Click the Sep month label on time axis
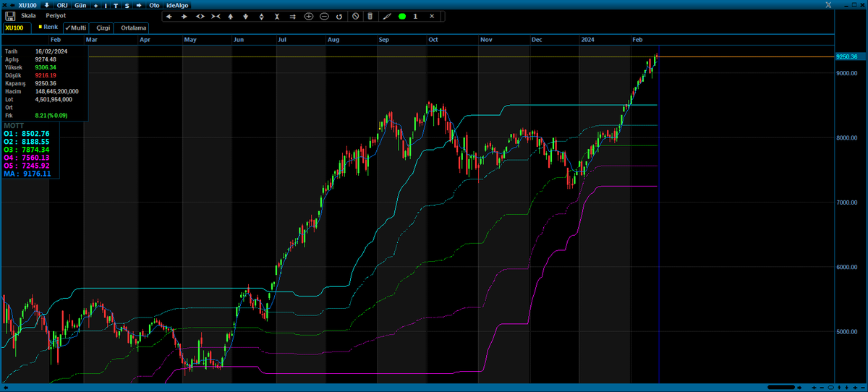Screen dimensions: 868x392 (384, 40)
